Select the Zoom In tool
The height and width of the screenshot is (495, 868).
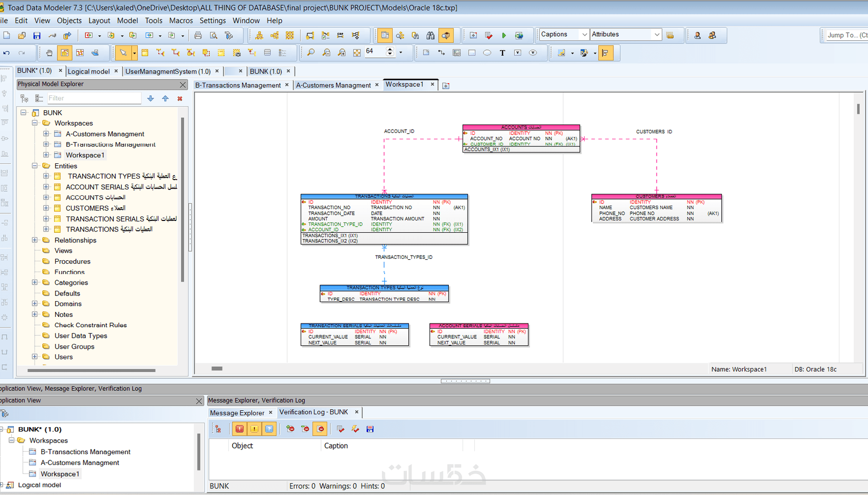click(x=341, y=53)
